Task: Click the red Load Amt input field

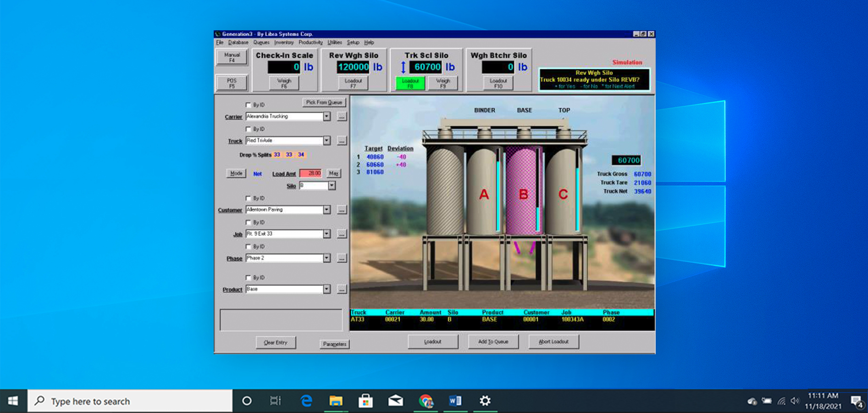Action: pos(310,173)
